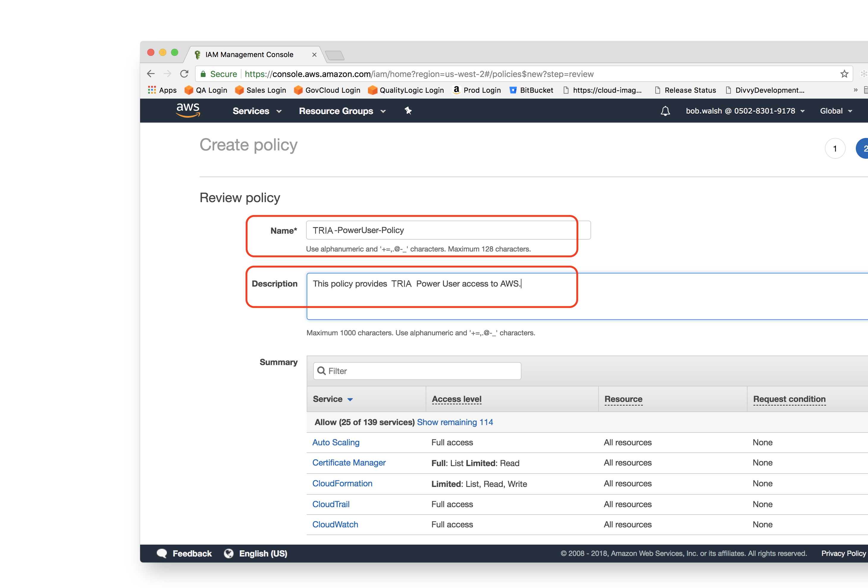The height and width of the screenshot is (588, 868).
Task: Open the CloudFormation service link
Action: 342,483
